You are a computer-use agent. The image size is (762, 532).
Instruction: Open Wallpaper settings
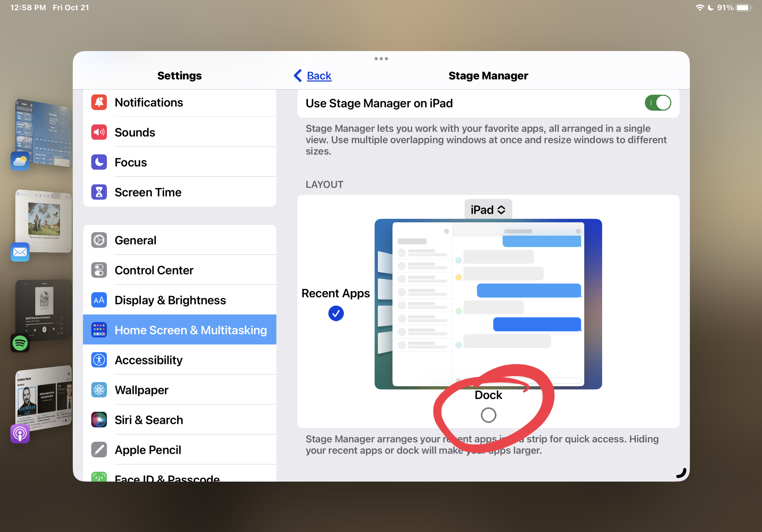180,389
